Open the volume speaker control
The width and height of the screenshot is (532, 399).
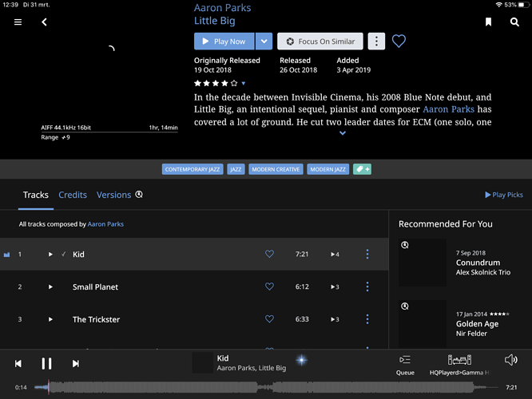click(x=510, y=360)
